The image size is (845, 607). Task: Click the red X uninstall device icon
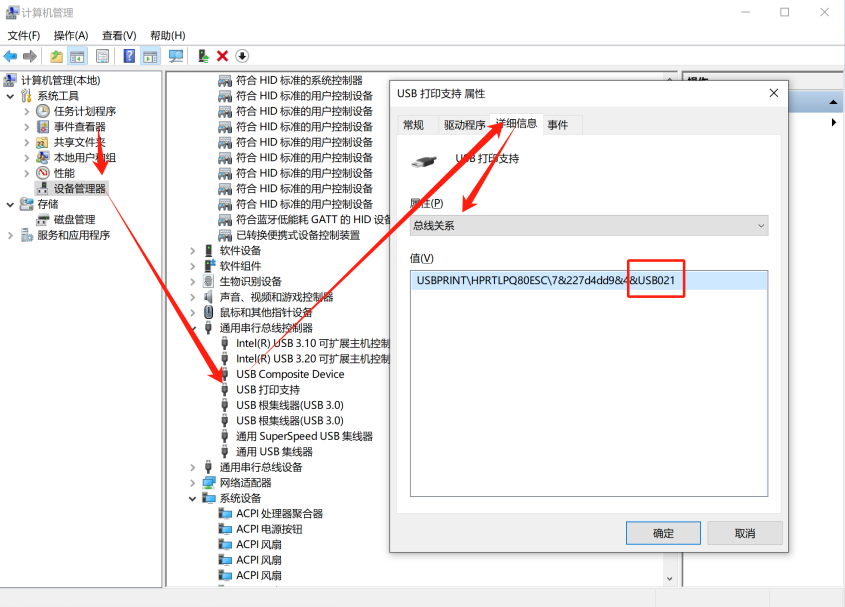coord(222,56)
